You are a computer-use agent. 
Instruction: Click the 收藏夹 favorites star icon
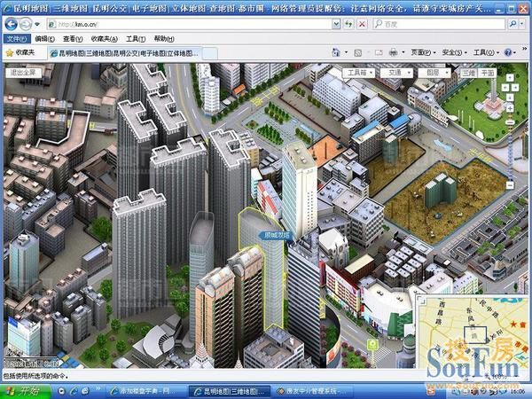pyautogui.click(x=9, y=53)
